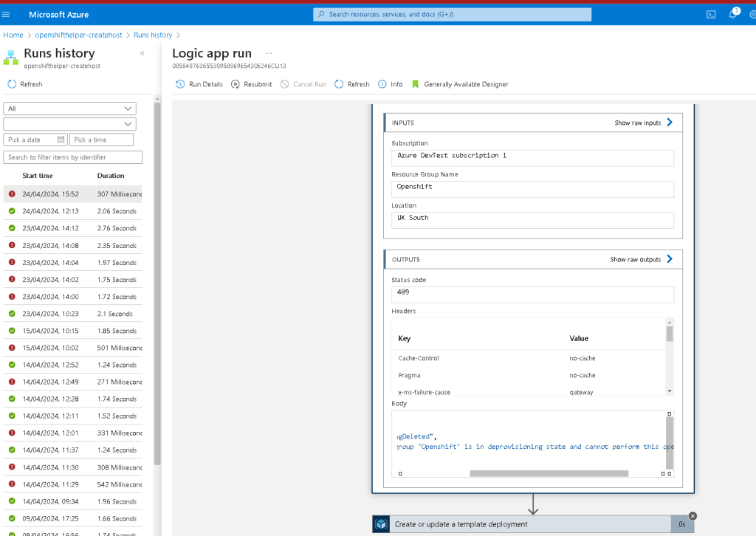Refresh the Logic app run view

click(352, 84)
